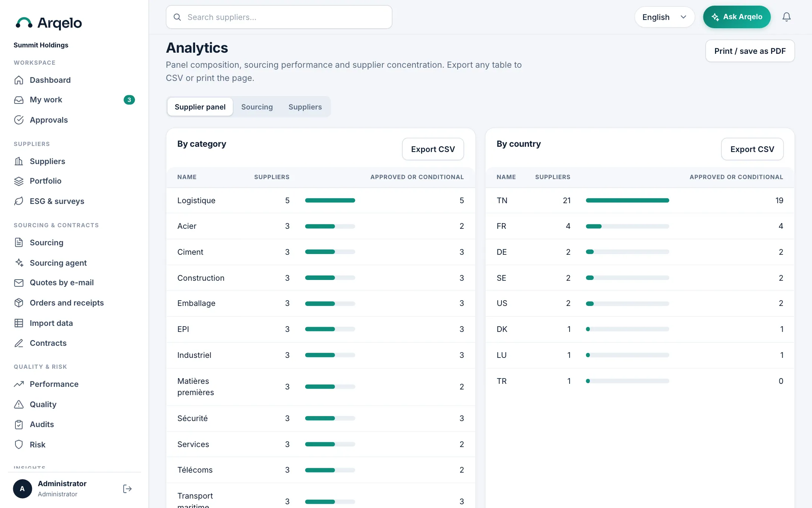This screenshot has width=812, height=508.
Task: Click the 'Télécoms' category name
Action: pyautogui.click(x=195, y=470)
